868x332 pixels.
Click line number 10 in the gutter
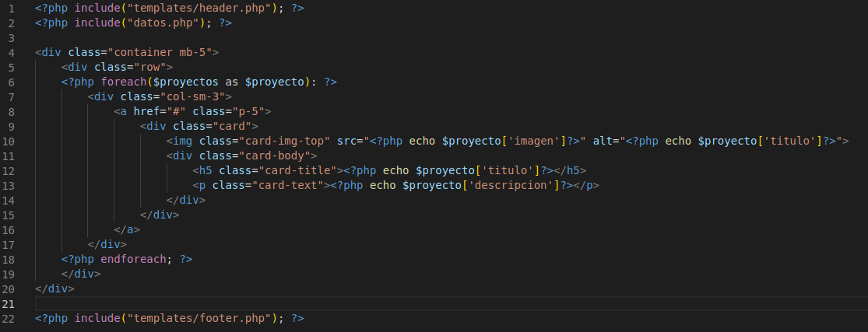coord(9,141)
